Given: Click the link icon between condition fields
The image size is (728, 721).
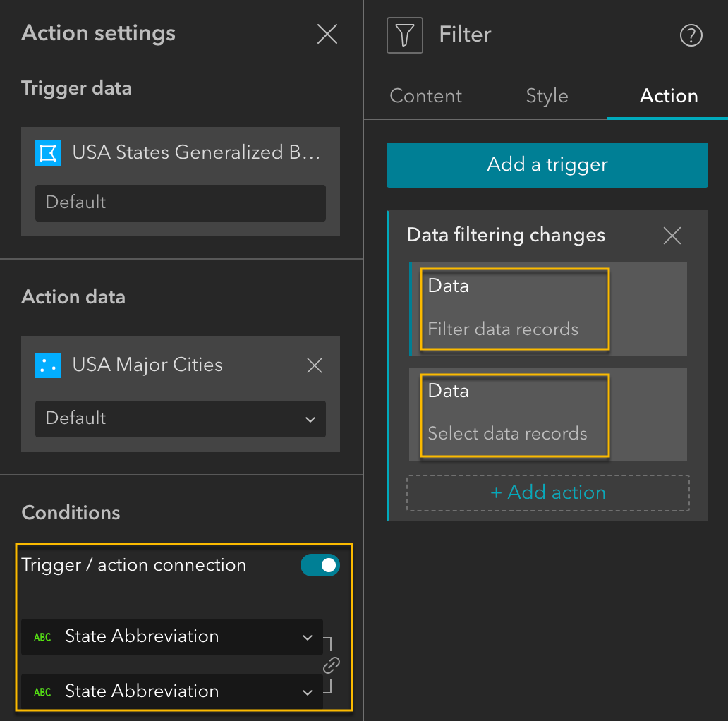Looking at the screenshot, I should [332, 665].
